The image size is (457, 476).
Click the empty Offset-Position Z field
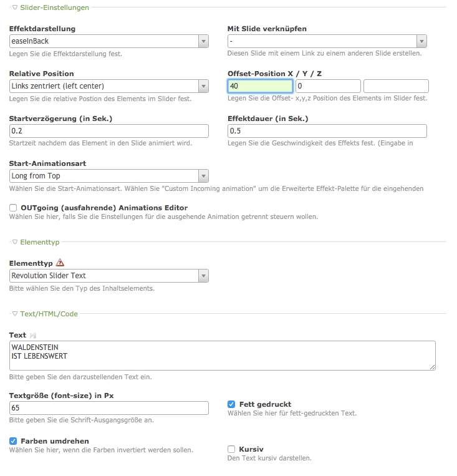pyautogui.click(x=396, y=86)
